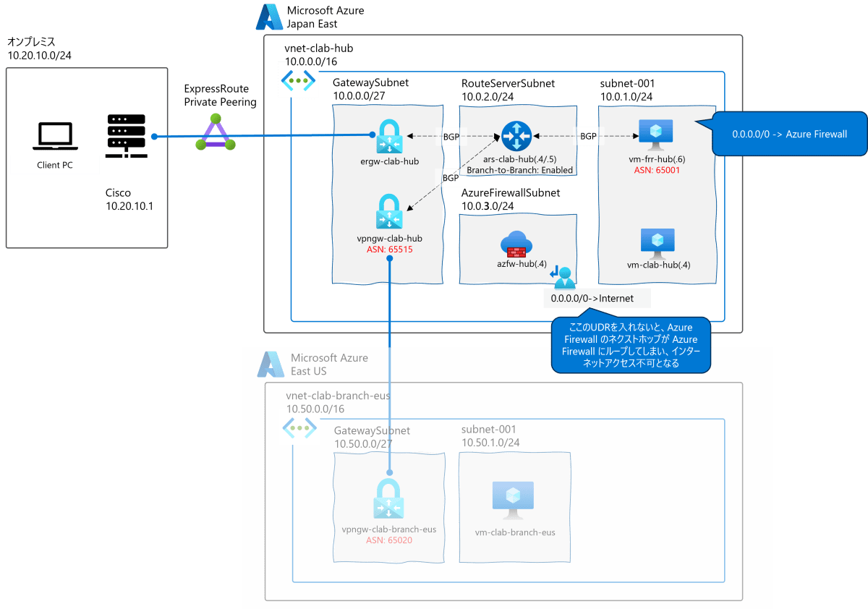
Task: Select the ars-clab-hub route server icon
Action: pyautogui.click(x=516, y=136)
